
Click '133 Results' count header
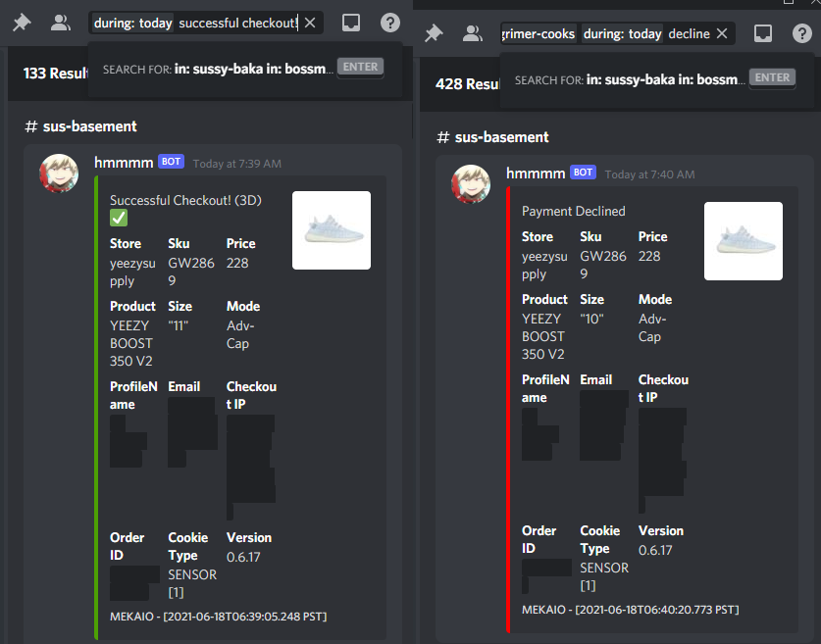tap(56, 74)
